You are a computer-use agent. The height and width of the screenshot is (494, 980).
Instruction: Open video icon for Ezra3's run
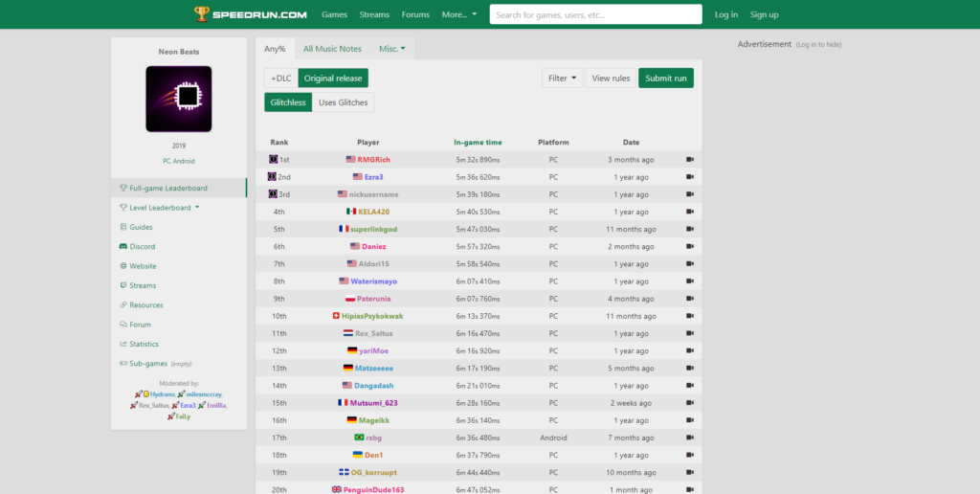point(690,177)
